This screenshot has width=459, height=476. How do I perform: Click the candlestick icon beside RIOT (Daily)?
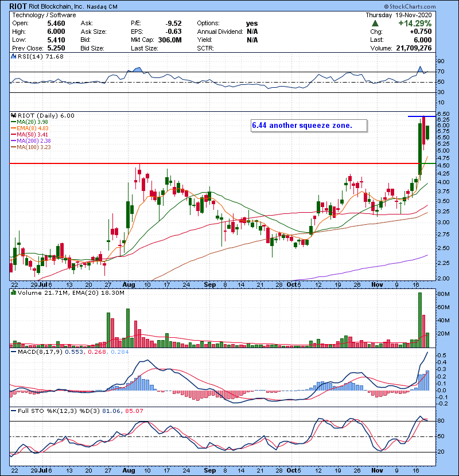point(13,115)
